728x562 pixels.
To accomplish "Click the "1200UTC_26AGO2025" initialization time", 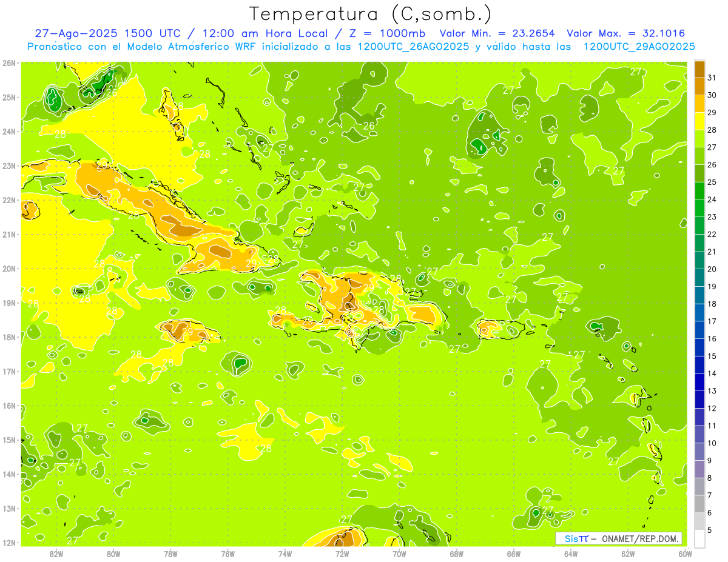I will point(412,47).
